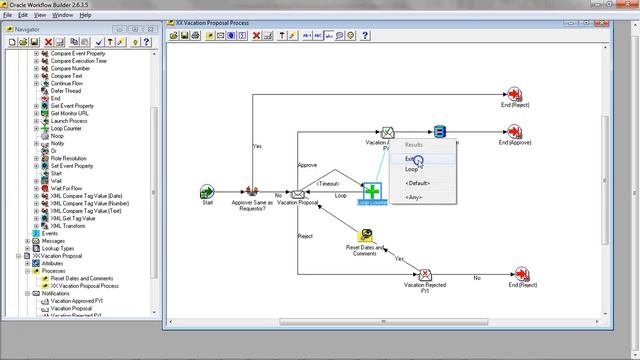Expand the Lookup Types tree node
Screen dimensions: 640x360
click(x=27, y=249)
